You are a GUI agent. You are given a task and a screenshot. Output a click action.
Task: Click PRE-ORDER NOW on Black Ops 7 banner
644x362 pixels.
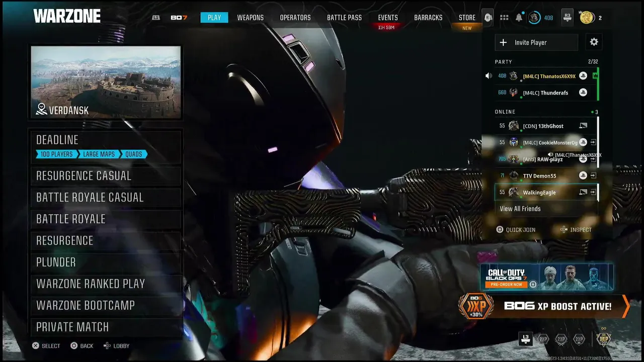pos(506,285)
